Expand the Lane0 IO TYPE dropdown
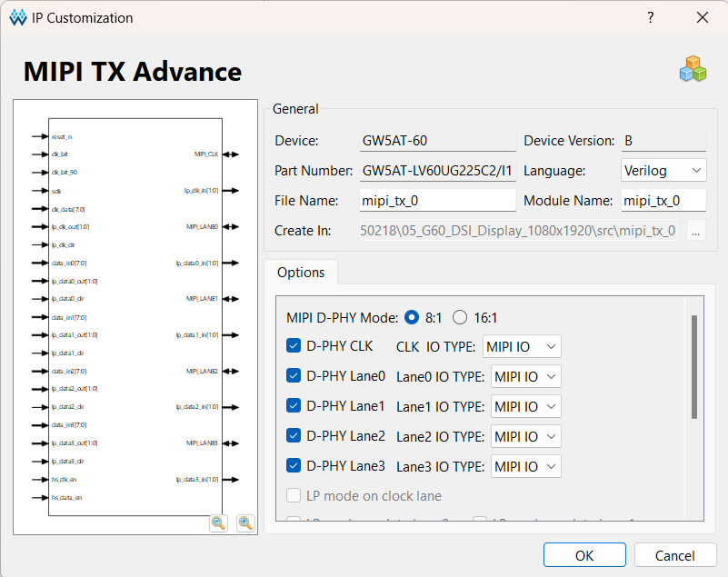The width and height of the screenshot is (728, 577). pos(526,376)
